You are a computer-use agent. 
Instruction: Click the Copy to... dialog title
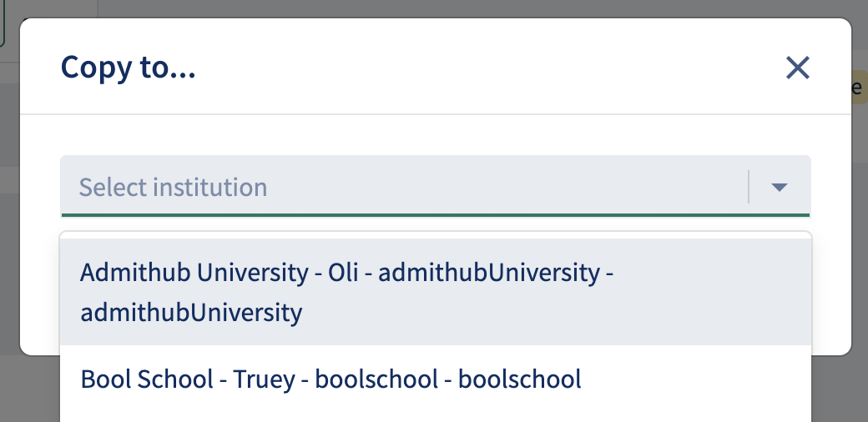pos(129,68)
